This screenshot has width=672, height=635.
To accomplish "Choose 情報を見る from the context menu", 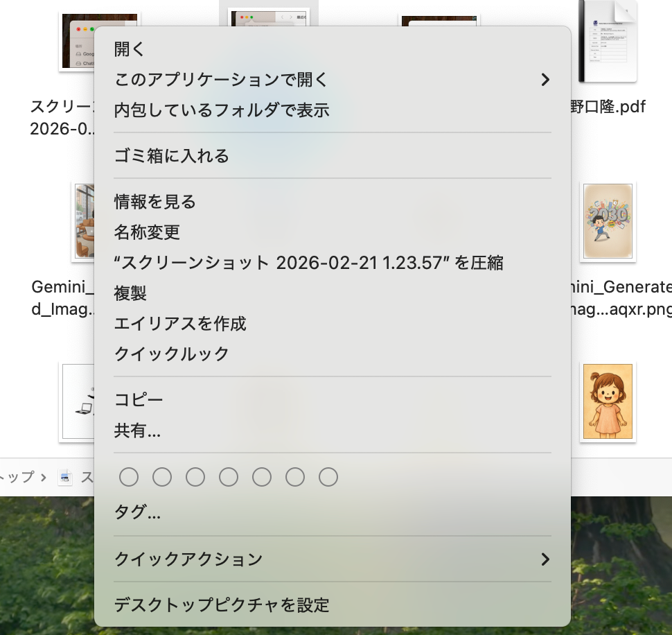I will coord(155,202).
